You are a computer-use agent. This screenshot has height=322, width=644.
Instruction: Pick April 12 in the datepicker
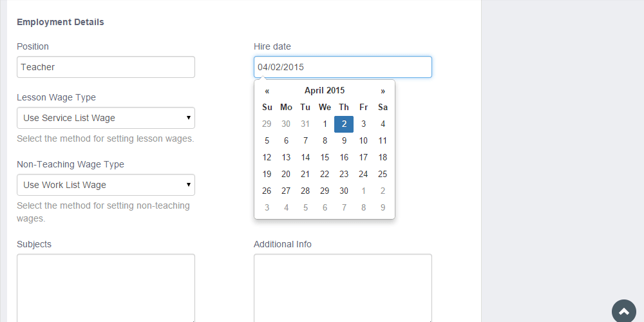267,158
